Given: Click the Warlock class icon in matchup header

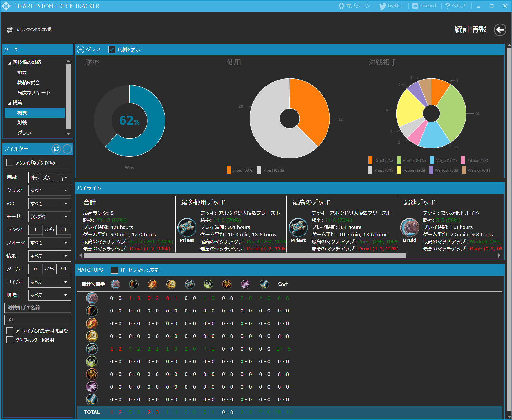Looking at the screenshot, I should pyautogui.click(x=246, y=284).
